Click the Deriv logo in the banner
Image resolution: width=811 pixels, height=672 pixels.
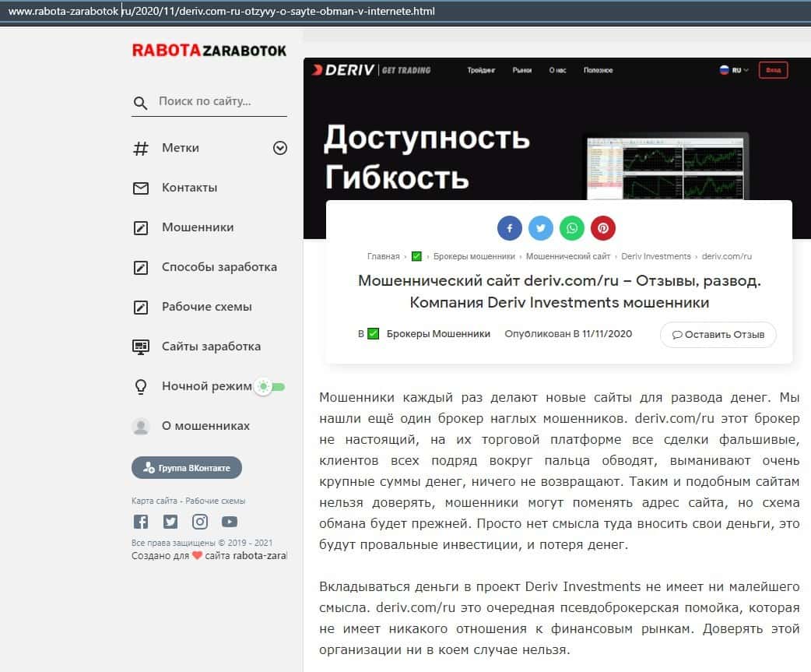(x=343, y=70)
